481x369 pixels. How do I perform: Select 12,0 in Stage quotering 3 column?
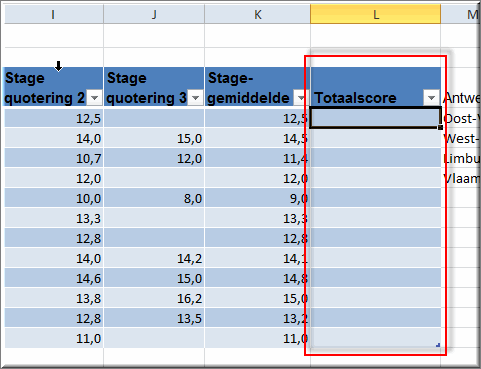[154, 158]
